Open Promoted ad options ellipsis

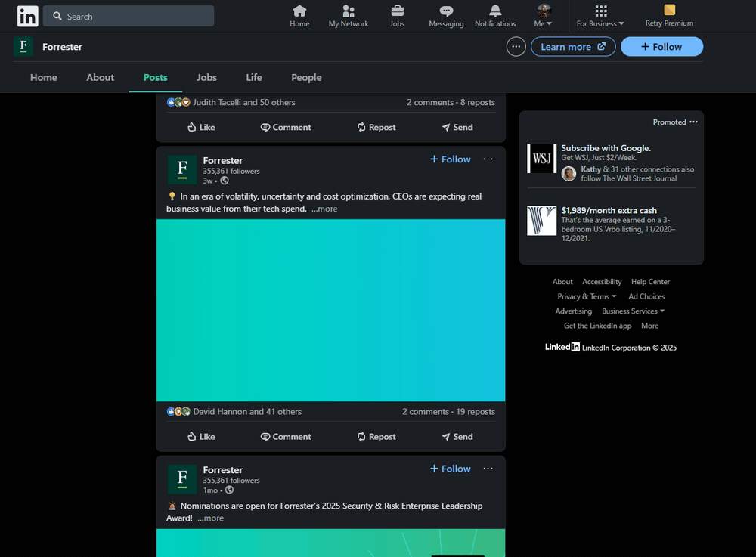pos(693,122)
